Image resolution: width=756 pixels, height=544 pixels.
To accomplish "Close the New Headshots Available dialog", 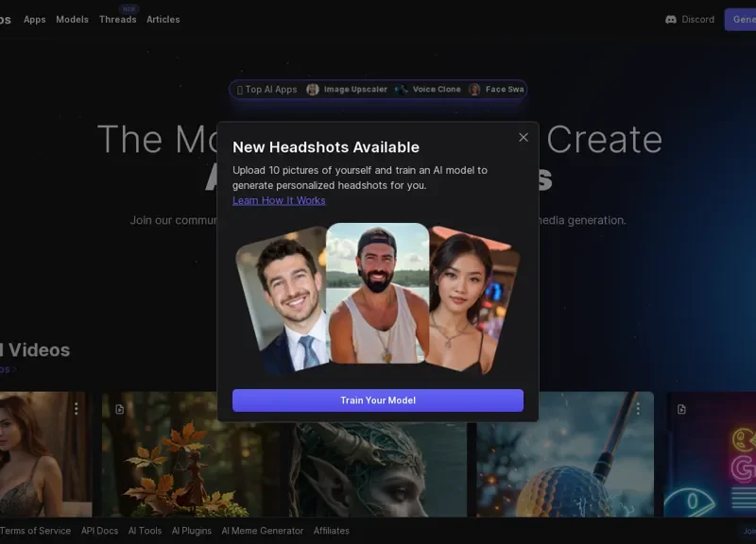I will point(524,137).
